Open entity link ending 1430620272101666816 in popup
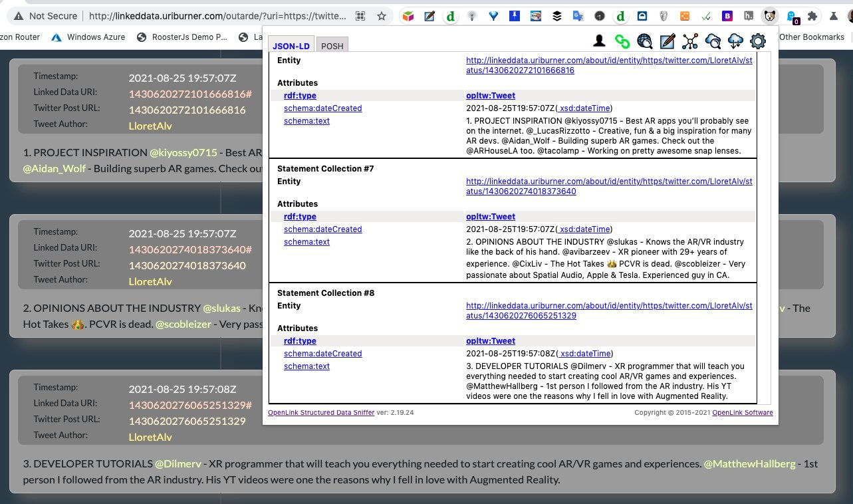 609,65
